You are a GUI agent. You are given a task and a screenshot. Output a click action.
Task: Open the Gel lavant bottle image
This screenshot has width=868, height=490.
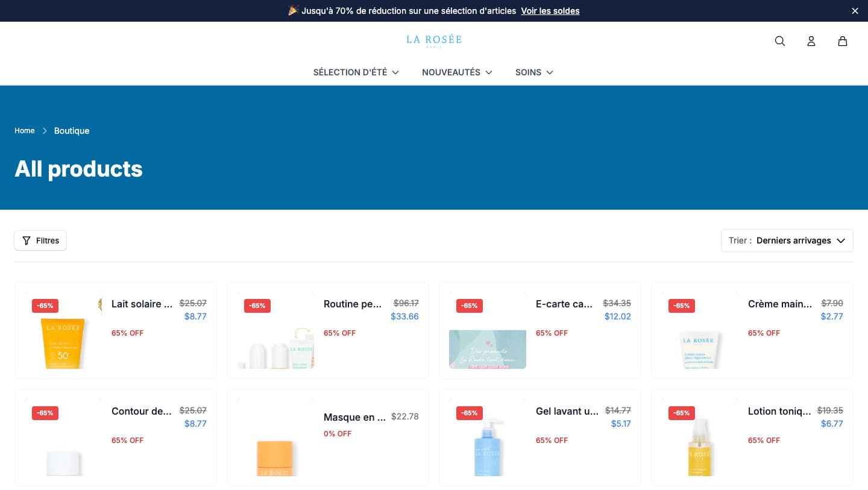[x=488, y=438]
